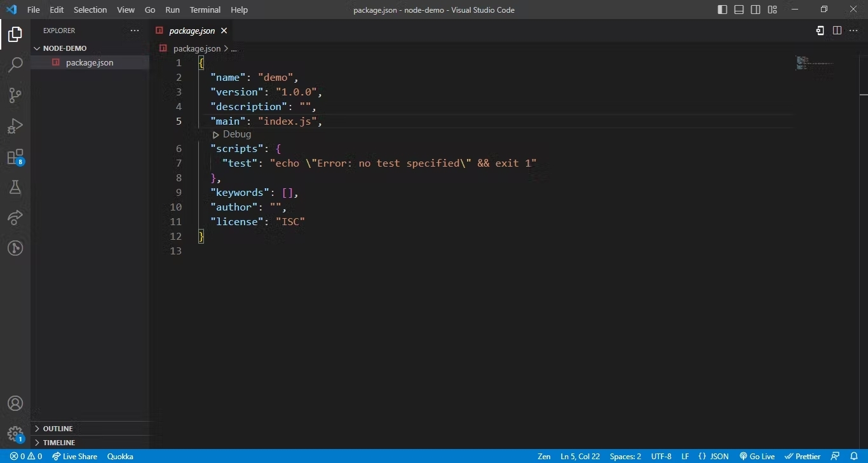The width and height of the screenshot is (868, 463).
Task: Start a Live Share session
Action: (x=74, y=456)
